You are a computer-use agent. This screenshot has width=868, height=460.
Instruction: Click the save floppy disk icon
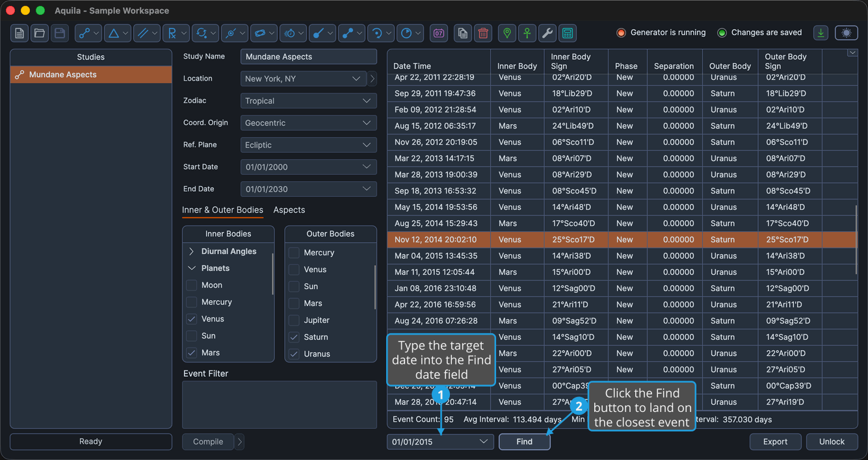(x=60, y=33)
